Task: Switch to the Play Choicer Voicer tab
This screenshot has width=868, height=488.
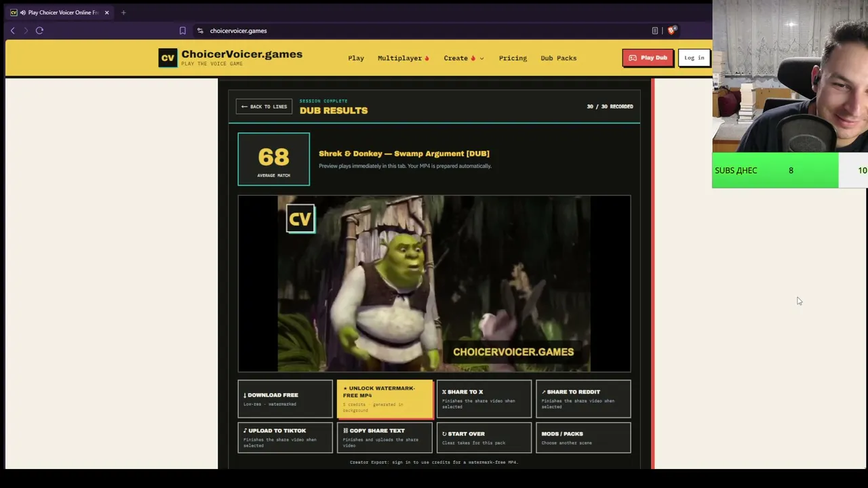Action: tap(60, 12)
